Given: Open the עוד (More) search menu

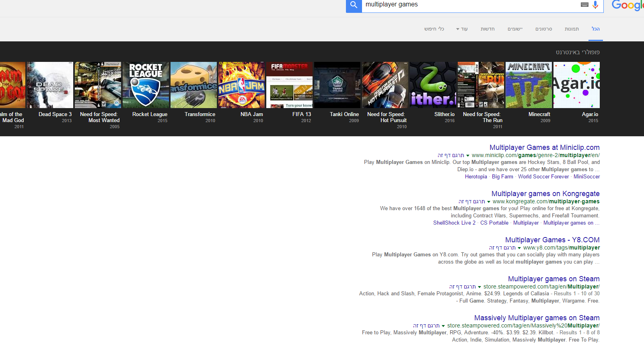Looking at the screenshot, I should point(462,29).
